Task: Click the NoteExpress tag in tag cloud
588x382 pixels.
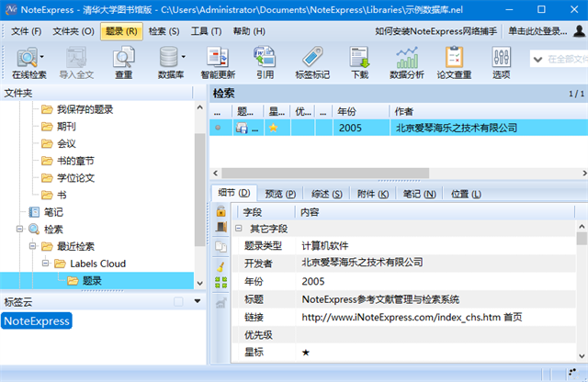Action: point(37,320)
